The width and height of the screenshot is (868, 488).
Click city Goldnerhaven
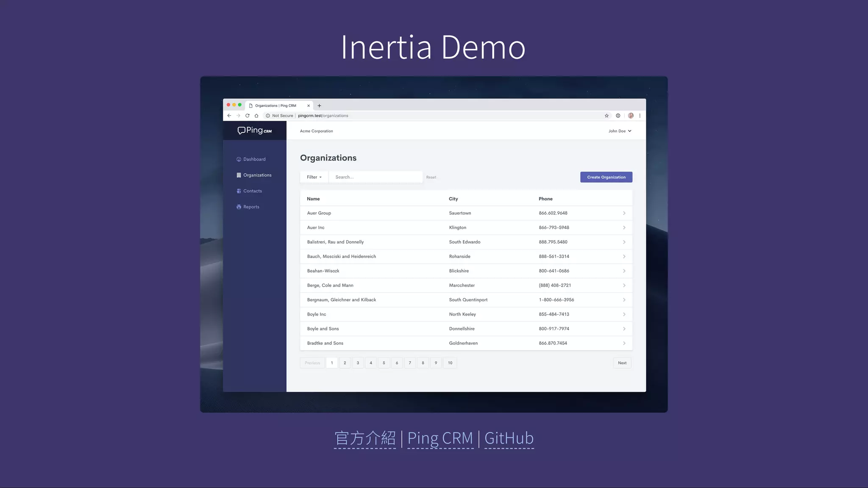[x=463, y=344]
